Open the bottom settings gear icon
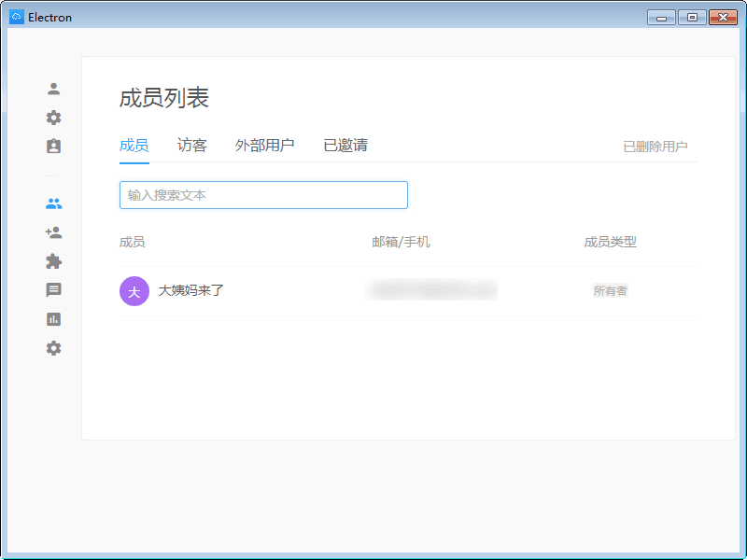Viewport: 747px width, 560px height. pyautogui.click(x=53, y=348)
